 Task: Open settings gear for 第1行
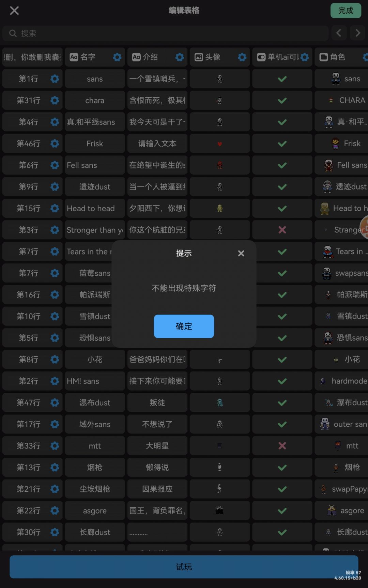[55, 79]
